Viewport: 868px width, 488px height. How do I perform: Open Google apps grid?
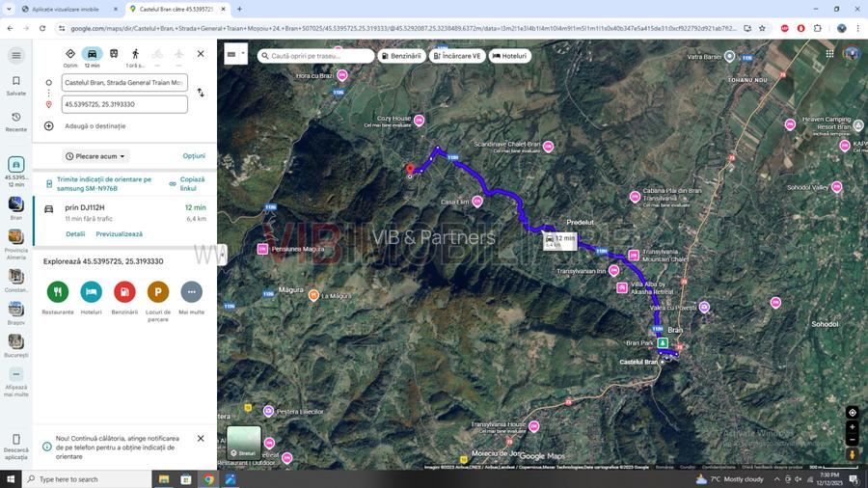coord(829,54)
